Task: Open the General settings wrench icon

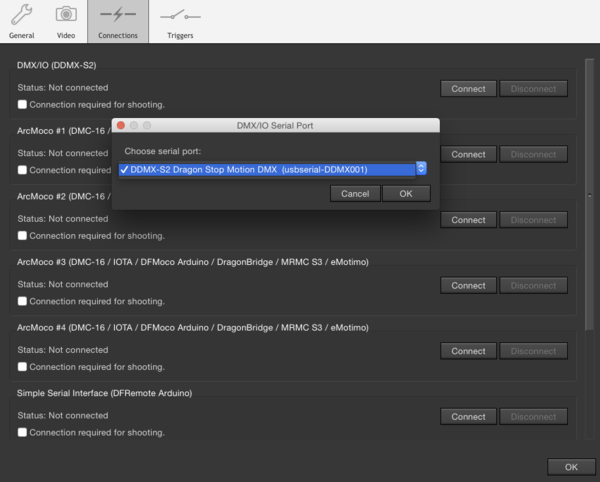Action: point(21,15)
